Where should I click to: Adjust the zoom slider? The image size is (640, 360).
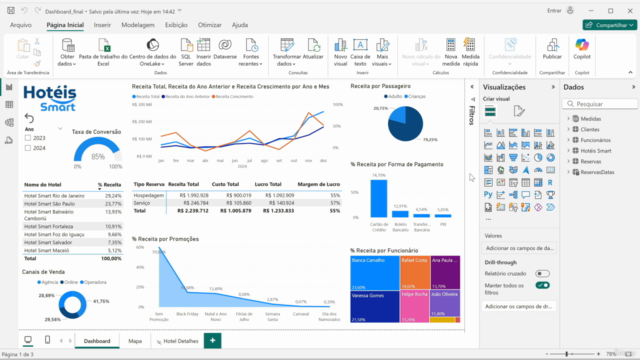(567, 354)
